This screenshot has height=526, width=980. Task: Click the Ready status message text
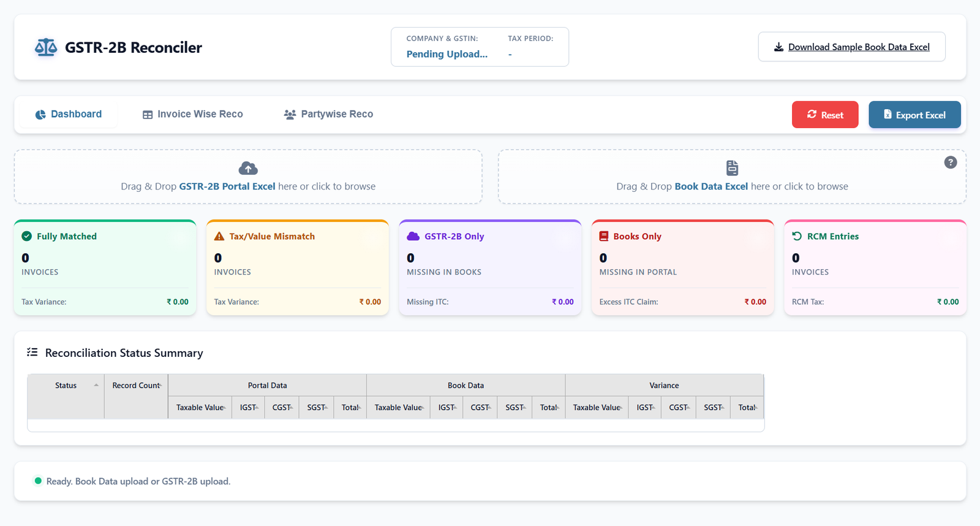point(138,481)
